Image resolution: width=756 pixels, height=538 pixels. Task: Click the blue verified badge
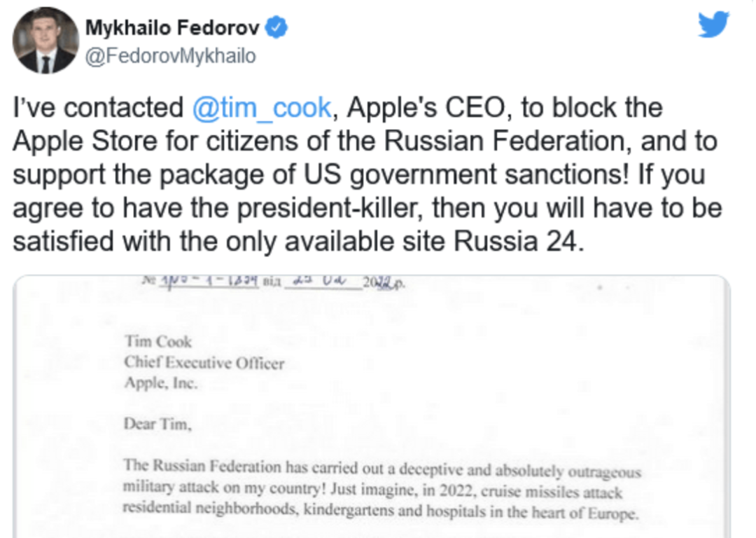(278, 29)
